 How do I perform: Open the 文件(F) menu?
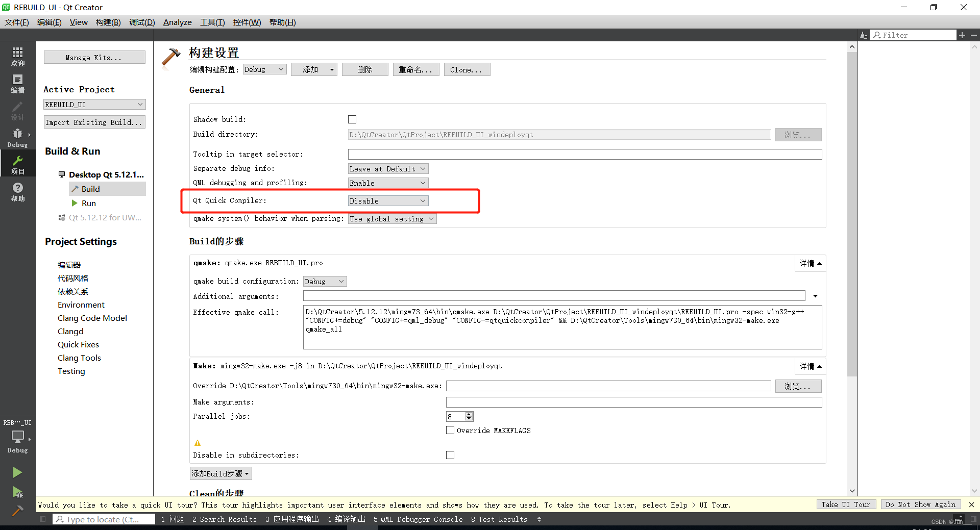(17, 22)
